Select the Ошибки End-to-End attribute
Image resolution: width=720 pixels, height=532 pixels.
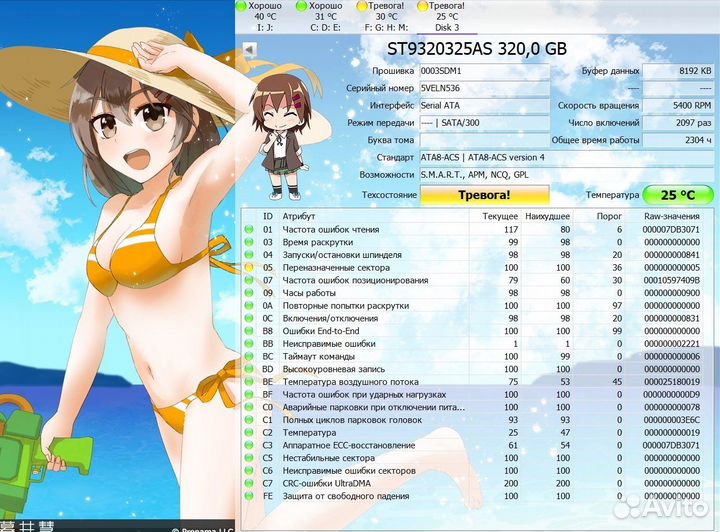pos(321,331)
